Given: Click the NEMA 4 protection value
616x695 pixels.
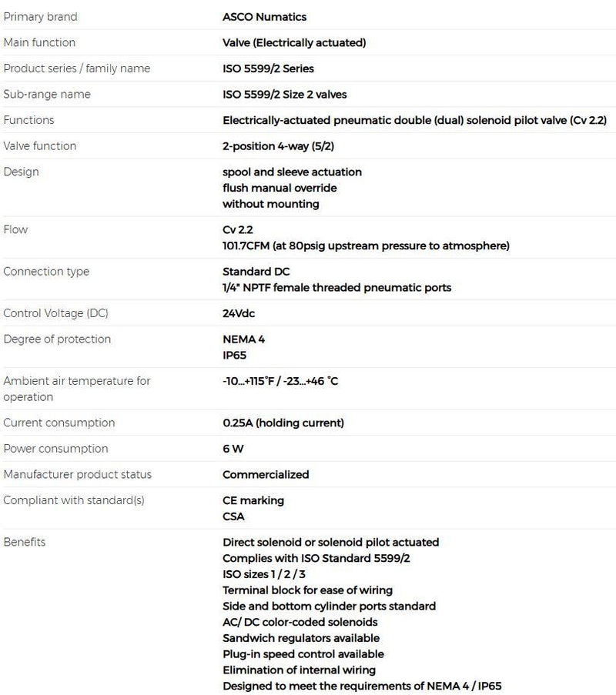Looking at the screenshot, I should 243,339.
